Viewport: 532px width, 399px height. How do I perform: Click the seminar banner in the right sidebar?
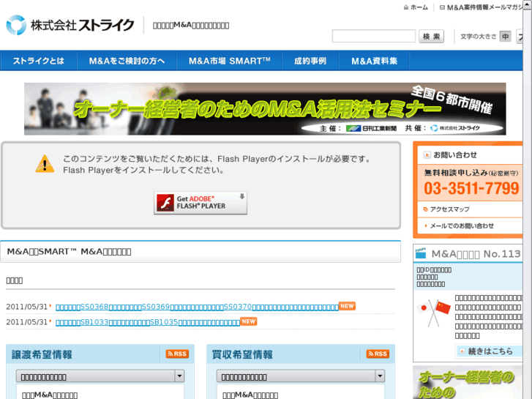click(x=468, y=382)
